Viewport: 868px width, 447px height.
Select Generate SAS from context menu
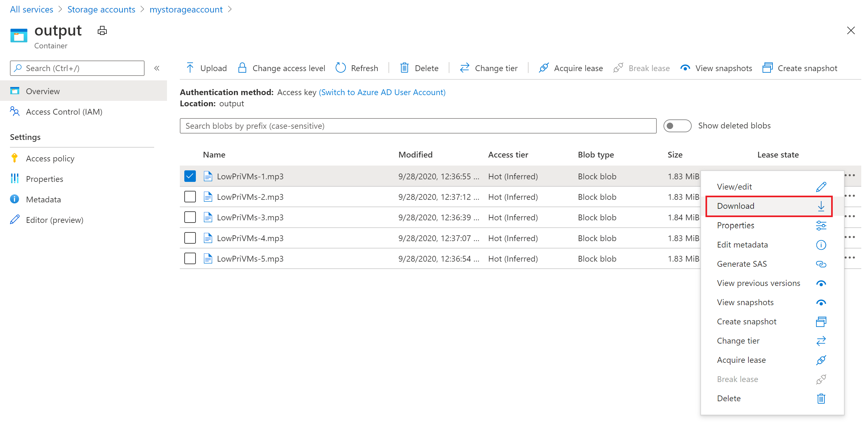pyautogui.click(x=742, y=264)
